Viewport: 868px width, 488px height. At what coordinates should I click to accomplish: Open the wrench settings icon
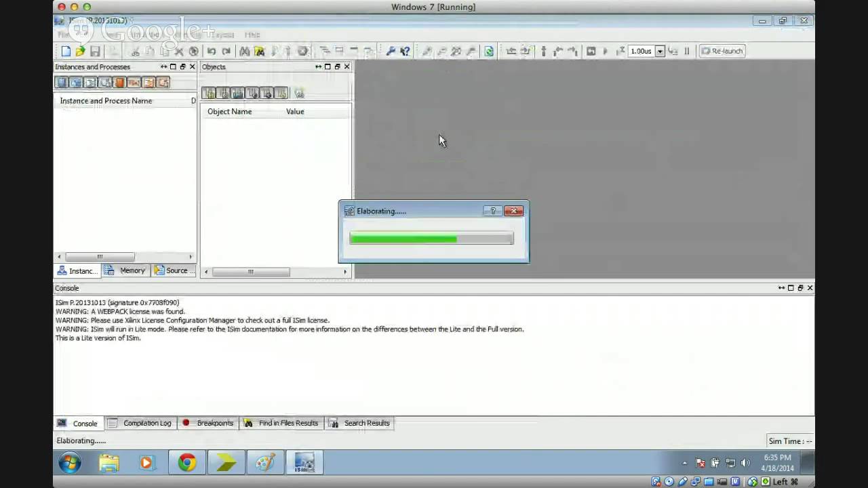point(391,52)
